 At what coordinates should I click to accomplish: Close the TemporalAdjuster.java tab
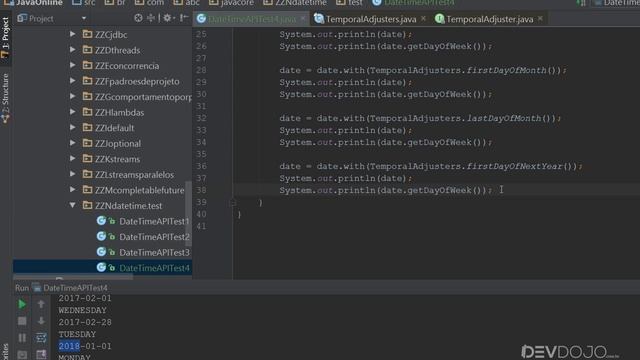[x=540, y=19]
